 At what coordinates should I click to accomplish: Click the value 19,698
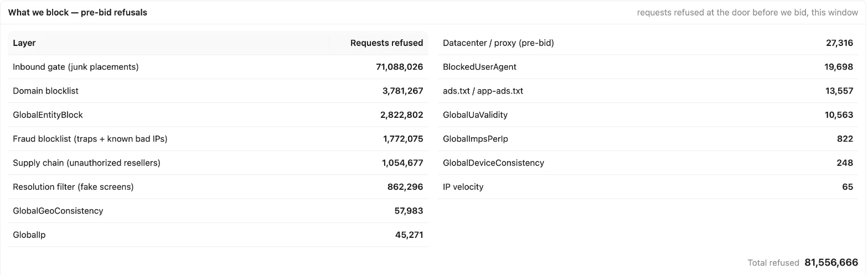click(839, 67)
